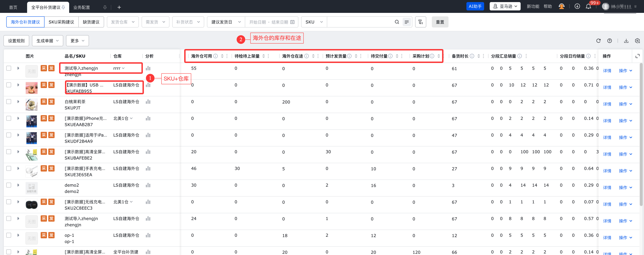Click the advanced filter funnel icon

421,22
